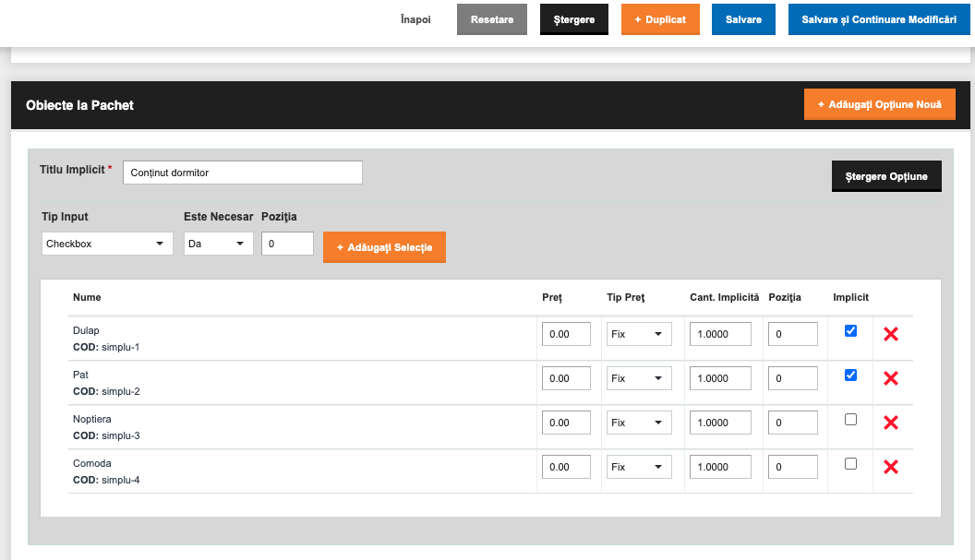The width and height of the screenshot is (975, 560).
Task: Click Adăugați Opțiune Nouă button
Action: (x=879, y=104)
